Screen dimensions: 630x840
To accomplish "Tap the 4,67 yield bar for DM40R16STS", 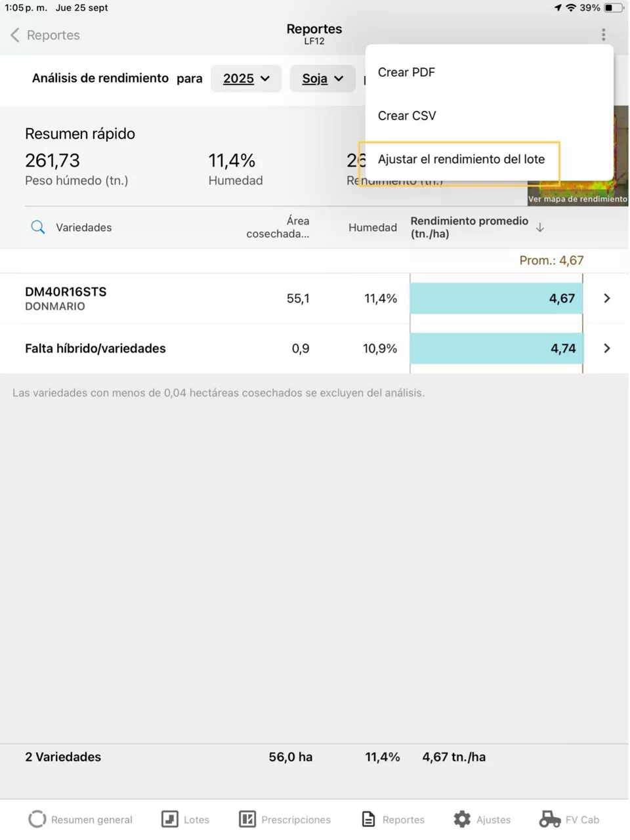I will [x=496, y=299].
